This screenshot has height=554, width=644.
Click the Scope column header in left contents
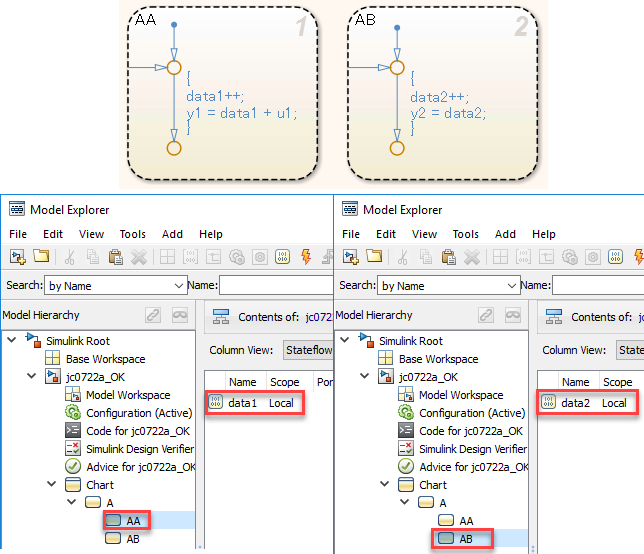coord(285,382)
